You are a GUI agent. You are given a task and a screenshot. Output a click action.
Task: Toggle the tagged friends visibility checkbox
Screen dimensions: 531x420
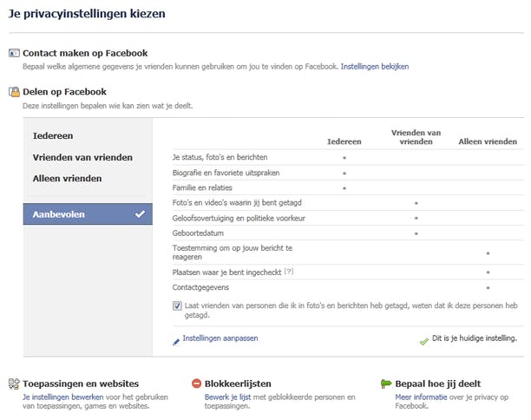point(177,306)
